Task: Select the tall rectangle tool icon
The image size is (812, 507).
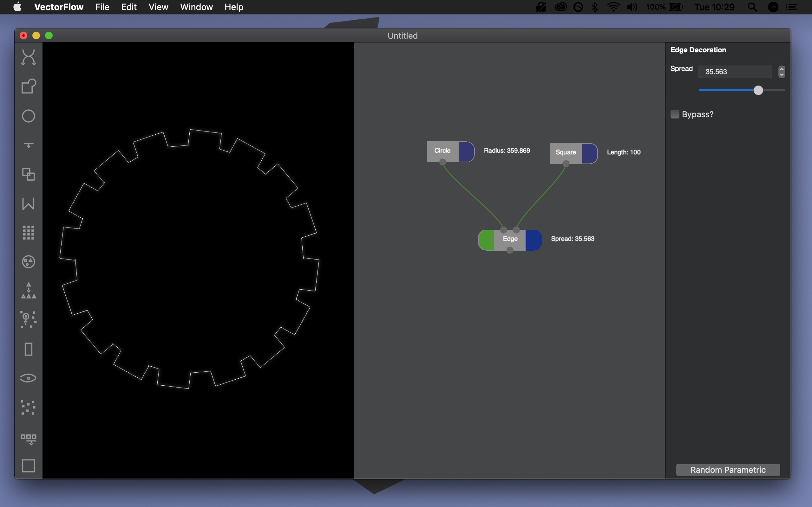Action: coord(28,349)
